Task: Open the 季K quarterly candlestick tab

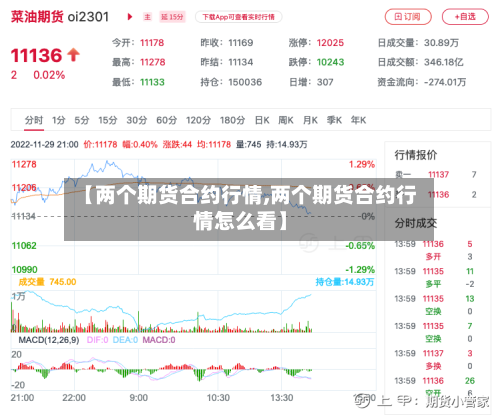Action: pos(334,120)
